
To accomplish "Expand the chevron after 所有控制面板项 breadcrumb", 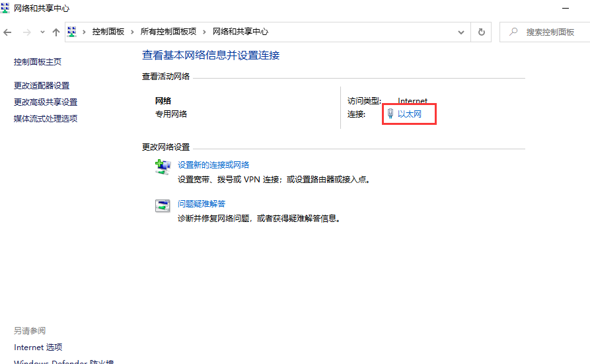I will [x=204, y=32].
